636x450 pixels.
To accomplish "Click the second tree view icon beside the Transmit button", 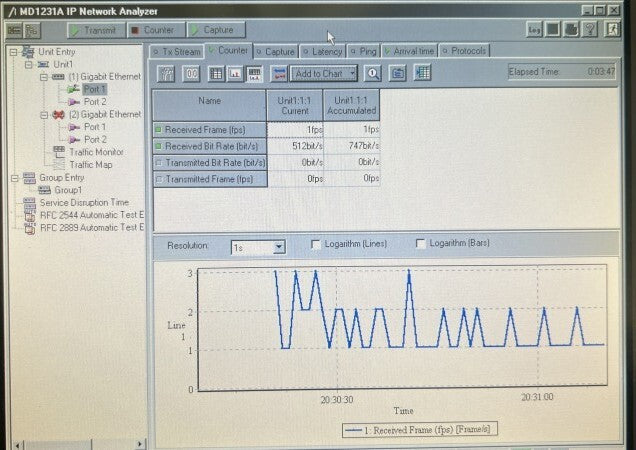I will click(32, 30).
